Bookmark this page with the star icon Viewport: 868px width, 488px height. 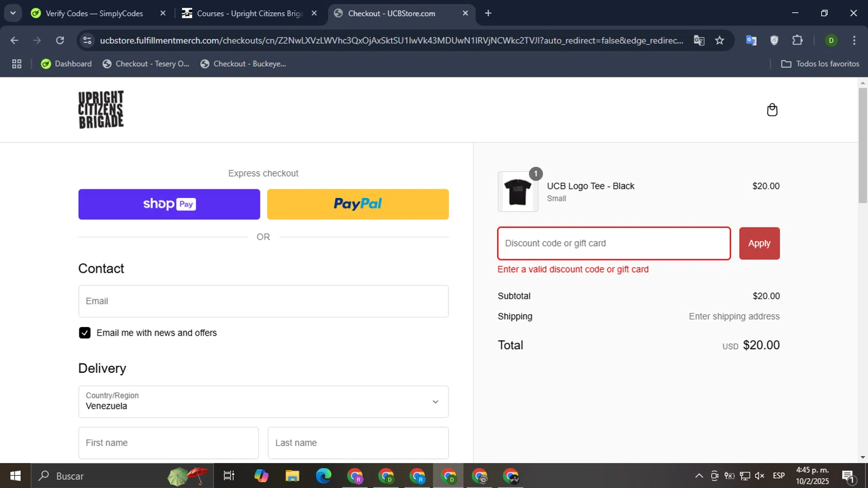click(x=719, y=41)
